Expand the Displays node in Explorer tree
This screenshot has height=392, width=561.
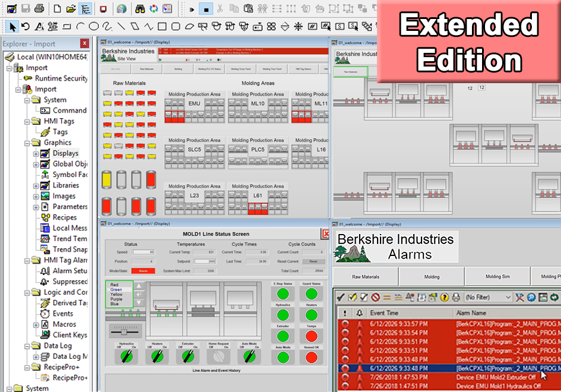click(36, 153)
